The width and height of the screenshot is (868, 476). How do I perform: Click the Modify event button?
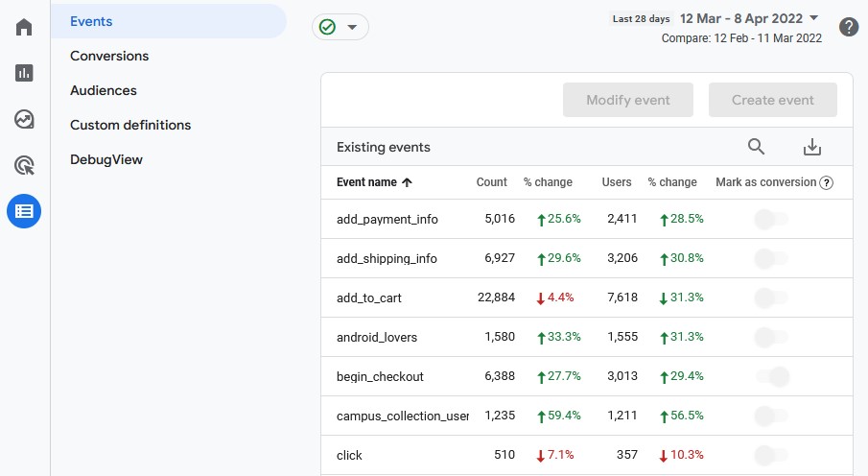pyautogui.click(x=628, y=100)
